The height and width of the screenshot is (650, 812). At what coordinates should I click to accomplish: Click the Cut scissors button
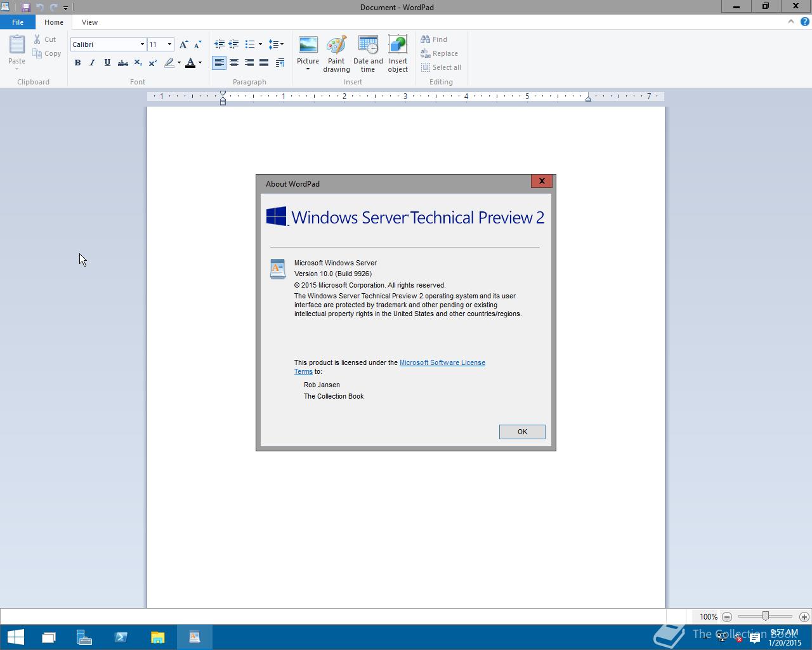click(45, 39)
